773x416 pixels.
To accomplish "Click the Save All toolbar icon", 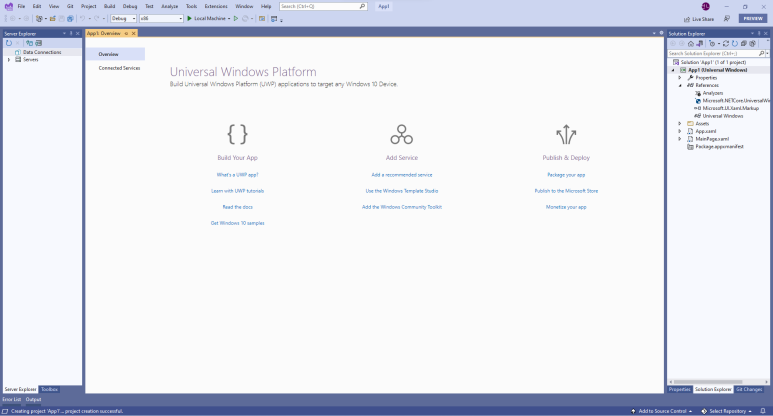I will pos(70,19).
